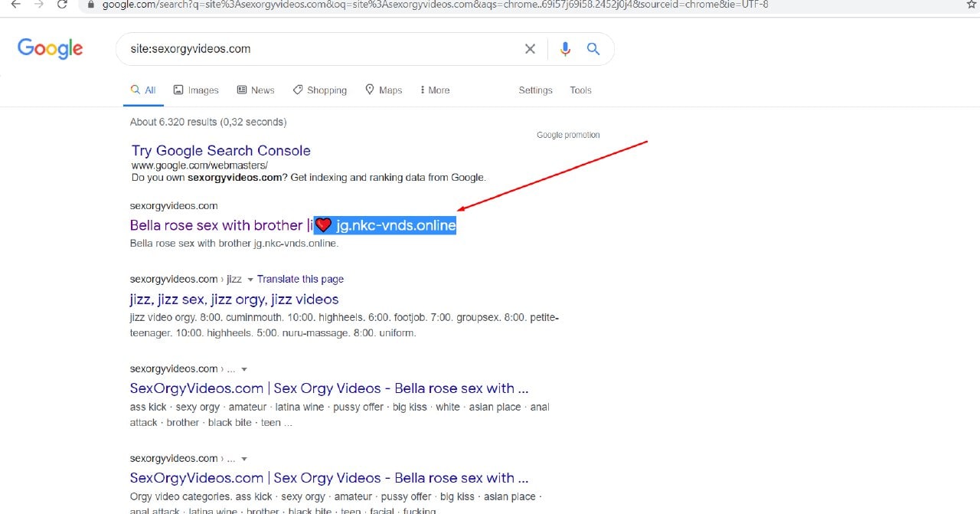Open the Maps results tab
The height and width of the screenshot is (514, 980).
pos(384,90)
